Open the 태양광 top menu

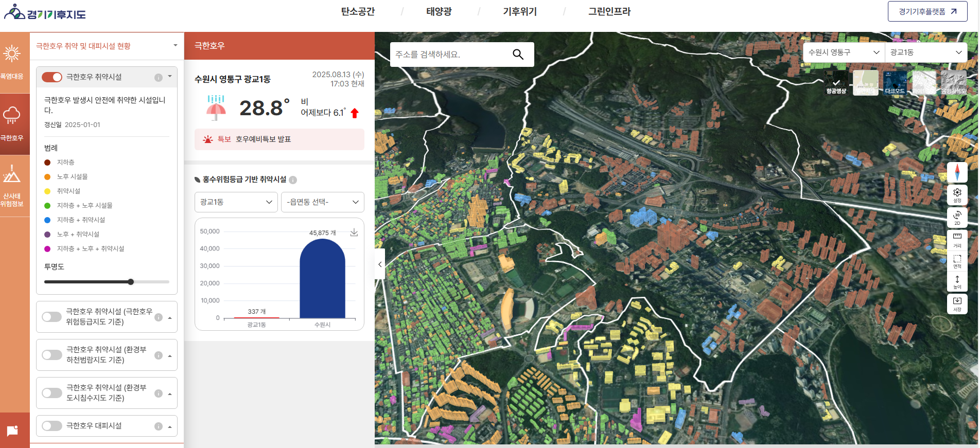point(439,11)
